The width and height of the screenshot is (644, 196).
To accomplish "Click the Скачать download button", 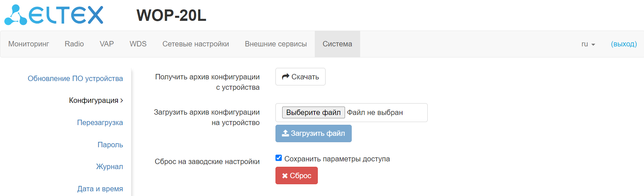I will pyautogui.click(x=300, y=77).
